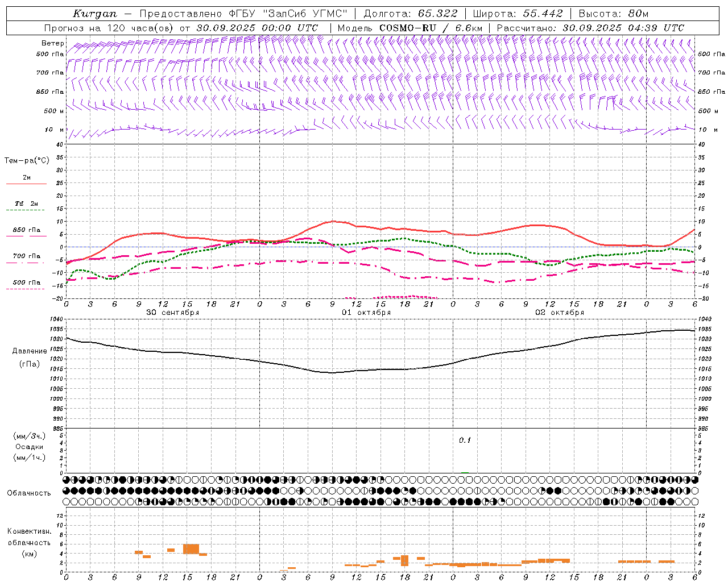Click the computed time "Рассчитано: 30.09.2025 04:39 UTC"

point(590,28)
